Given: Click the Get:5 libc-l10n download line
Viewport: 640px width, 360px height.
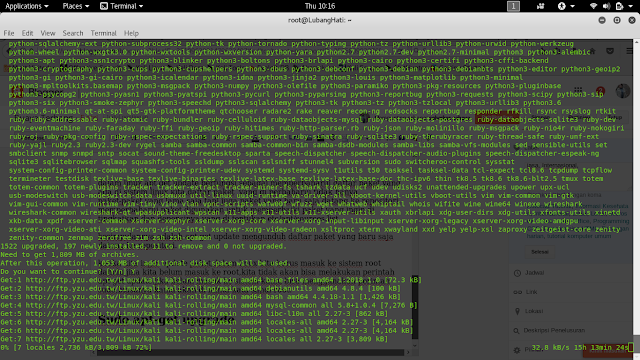Looking at the screenshot, I should pos(194,314).
